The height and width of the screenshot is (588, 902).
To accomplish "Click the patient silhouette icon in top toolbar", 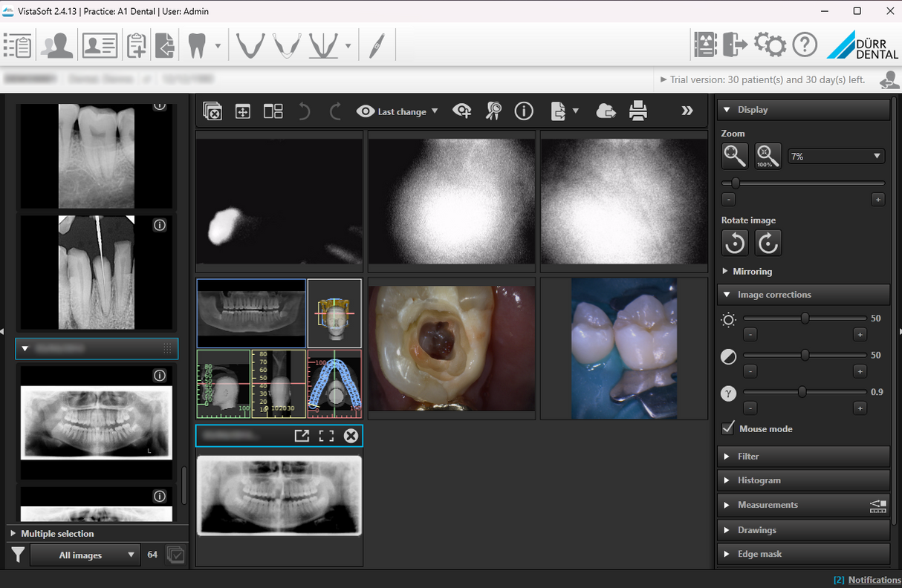I will point(57,45).
